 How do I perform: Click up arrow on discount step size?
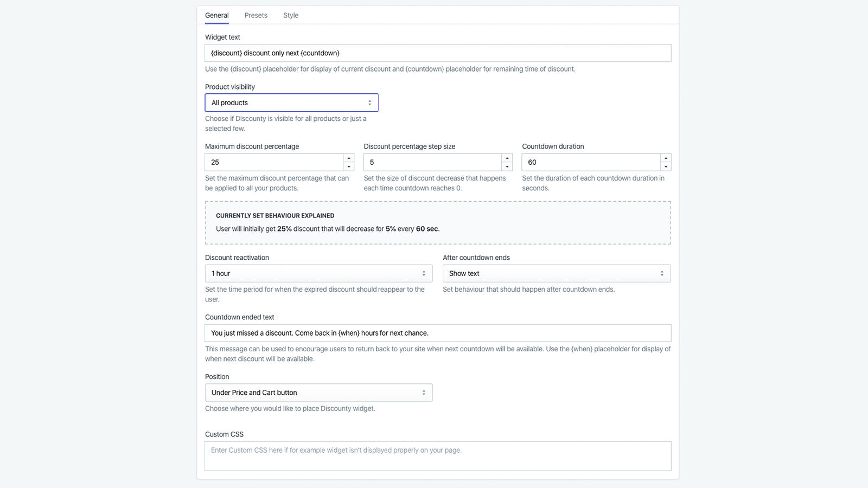pos(507,158)
